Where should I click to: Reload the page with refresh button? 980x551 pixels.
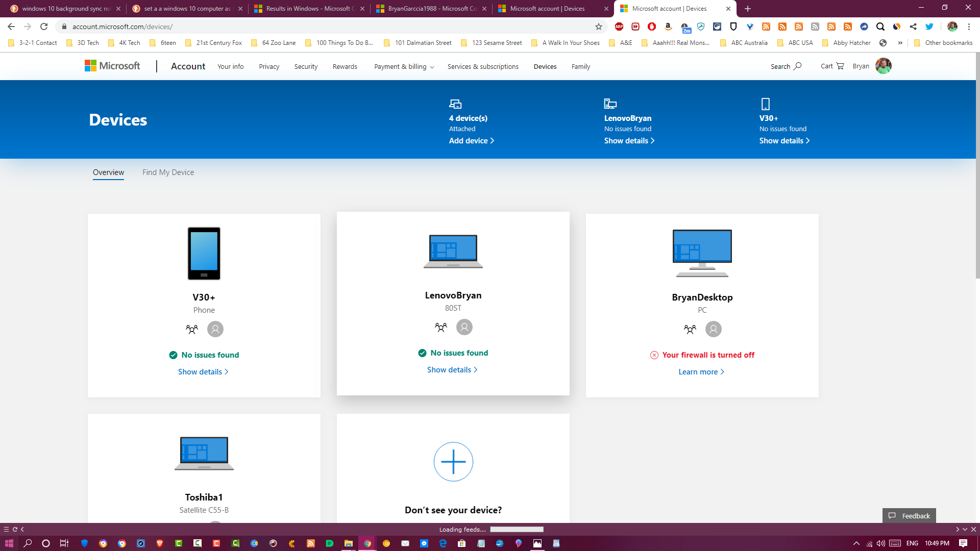coord(44,27)
